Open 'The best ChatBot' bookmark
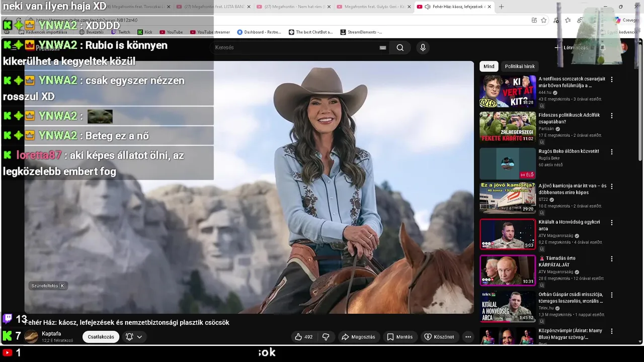The width and height of the screenshot is (644, 362). click(310, 32)
